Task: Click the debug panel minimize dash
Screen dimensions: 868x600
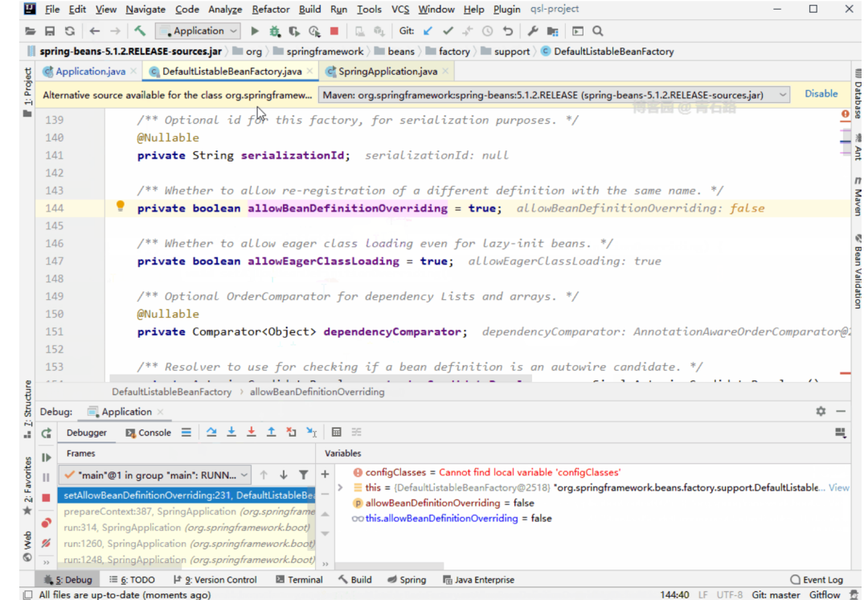Action: pos(841,411)
